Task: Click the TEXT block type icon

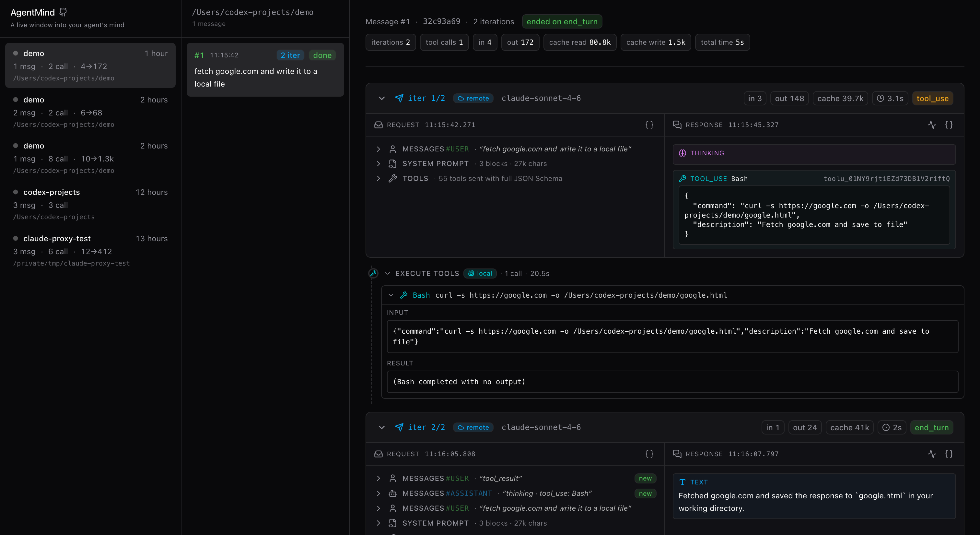Action: tap(682, 482)
